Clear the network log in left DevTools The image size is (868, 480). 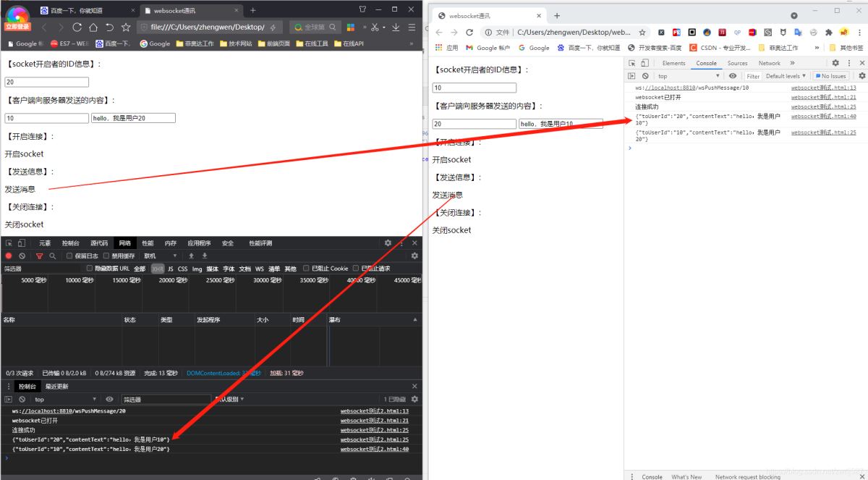[22, 256]
